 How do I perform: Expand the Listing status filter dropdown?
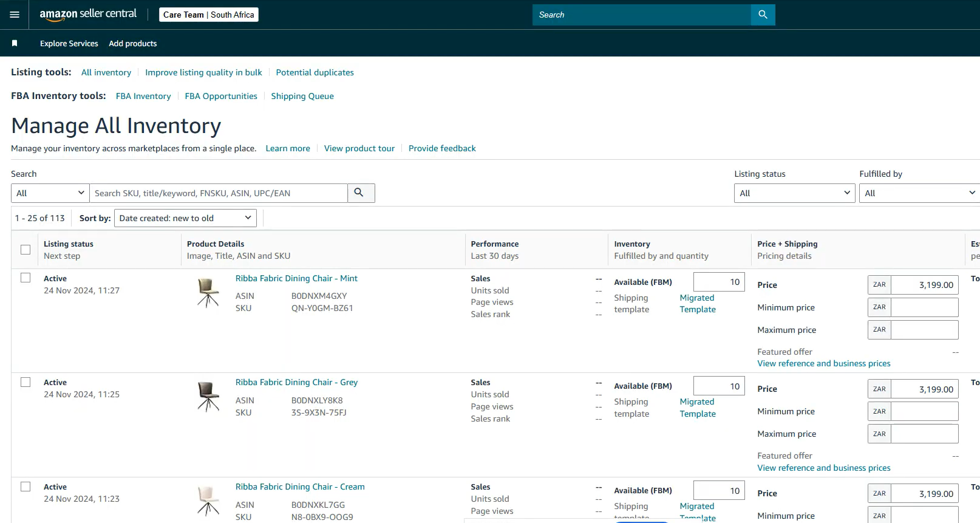click(794, 193)
